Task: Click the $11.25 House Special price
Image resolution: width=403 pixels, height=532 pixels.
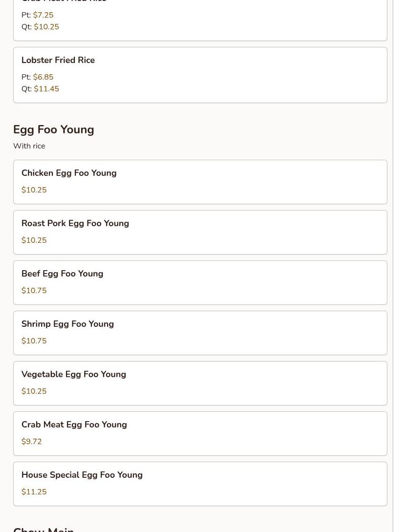Action: 34,492
